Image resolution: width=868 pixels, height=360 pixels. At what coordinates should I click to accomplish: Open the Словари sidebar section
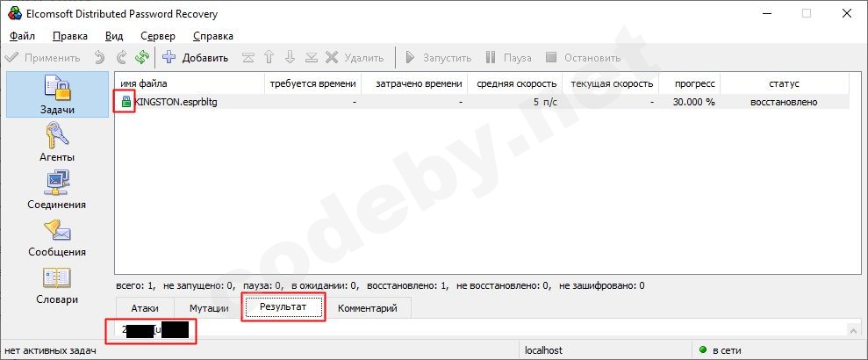57,284
